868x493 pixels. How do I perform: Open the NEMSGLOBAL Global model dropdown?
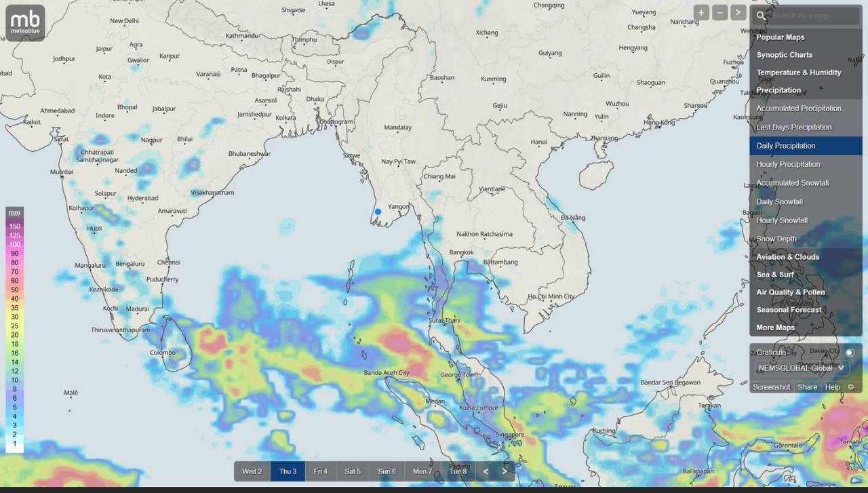[x=802, y=368]
